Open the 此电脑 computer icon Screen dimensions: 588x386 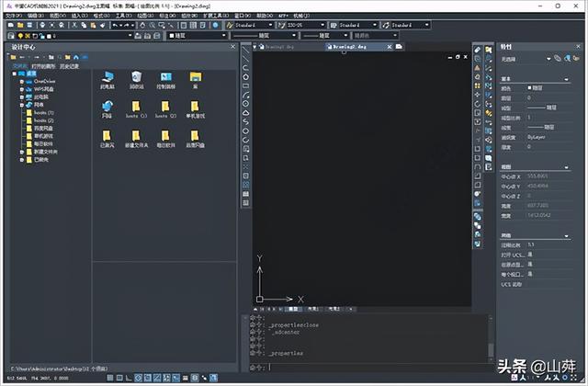(x=107, y=78)
